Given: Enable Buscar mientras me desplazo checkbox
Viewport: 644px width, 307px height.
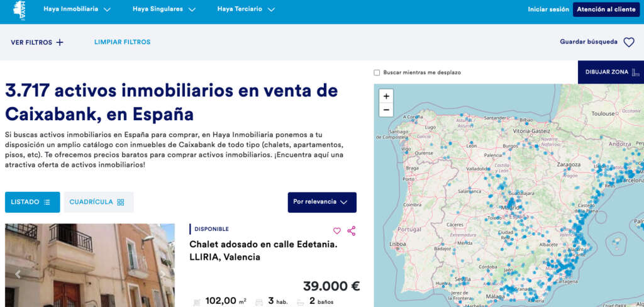Looking at the screenshot, I should [377, 72].
